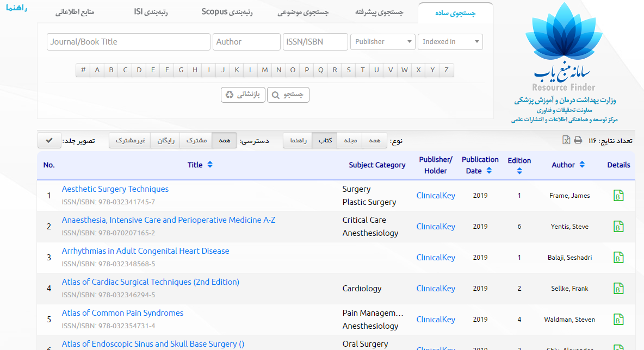The width and height of the screenshot is (644, 350).
Task: Click the Journal/Book Title input field
Action: click(x=128, y=42)
